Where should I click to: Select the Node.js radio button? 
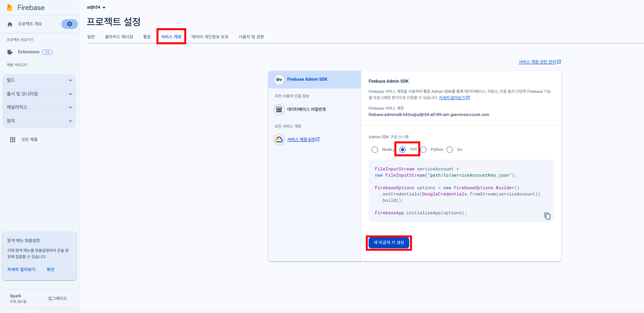(375, 150)
